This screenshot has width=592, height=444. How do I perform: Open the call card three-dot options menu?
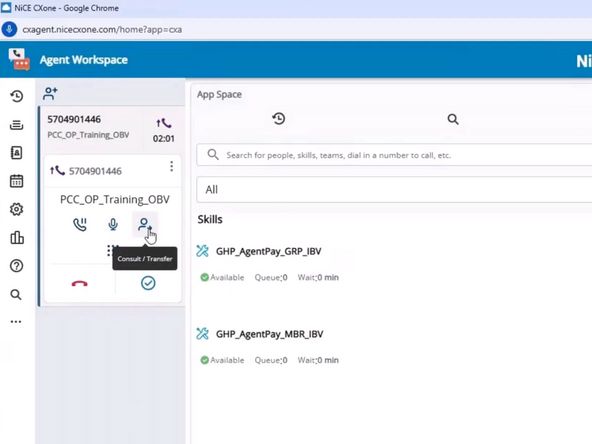tap(171, 166)
